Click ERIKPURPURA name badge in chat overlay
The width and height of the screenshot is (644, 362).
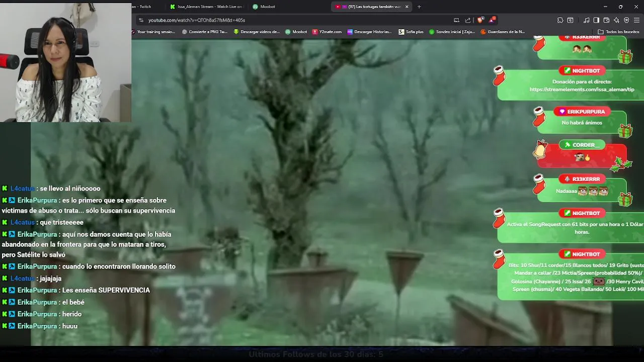coord(583,112)
